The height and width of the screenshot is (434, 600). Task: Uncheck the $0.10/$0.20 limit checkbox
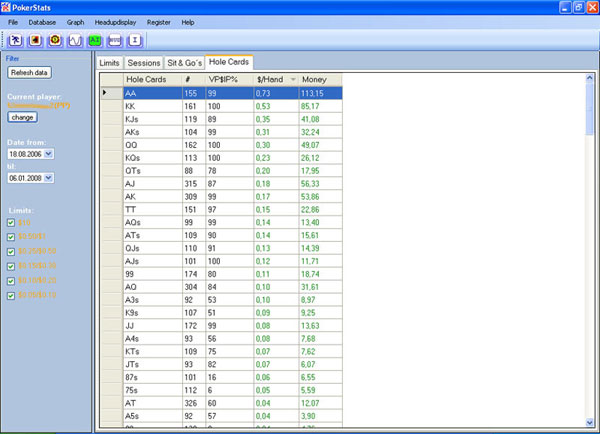(11, 281)
